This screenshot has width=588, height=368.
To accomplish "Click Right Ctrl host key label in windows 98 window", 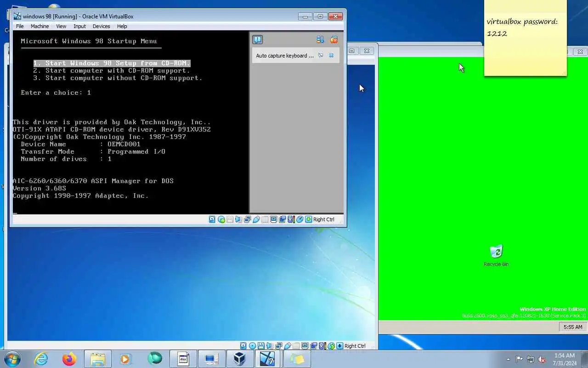I will point(324,219).
